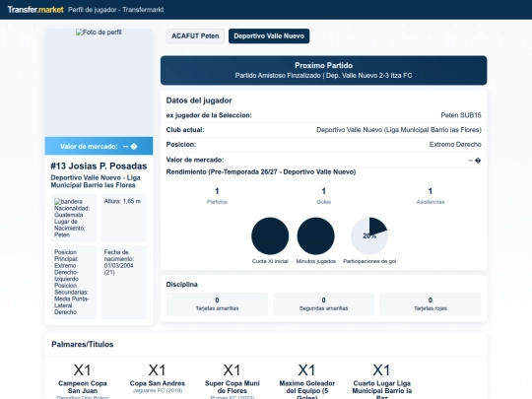The image size is (532, 399).
Task: Click the Minutos jugados pie chart
Action: (x=316, y=236)
